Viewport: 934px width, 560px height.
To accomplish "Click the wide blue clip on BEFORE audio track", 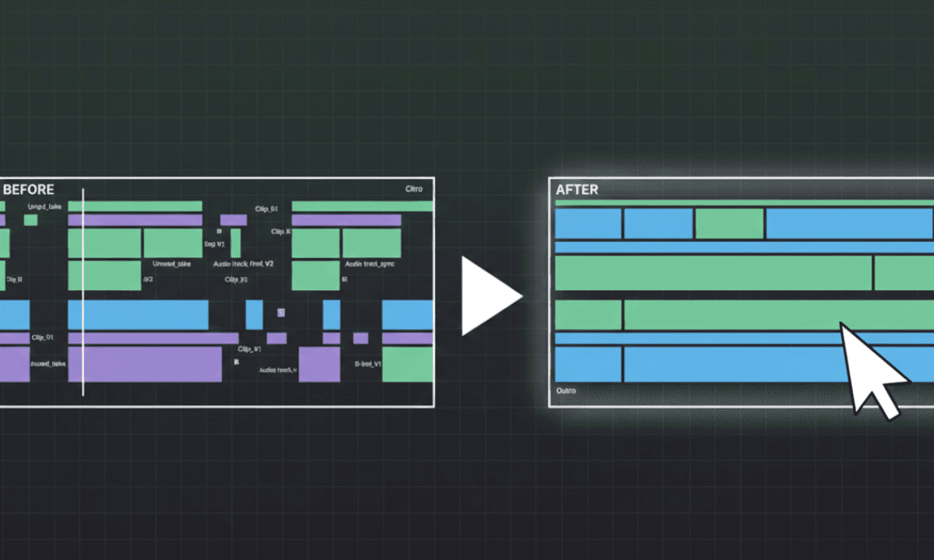I will [x=139, y=314].
